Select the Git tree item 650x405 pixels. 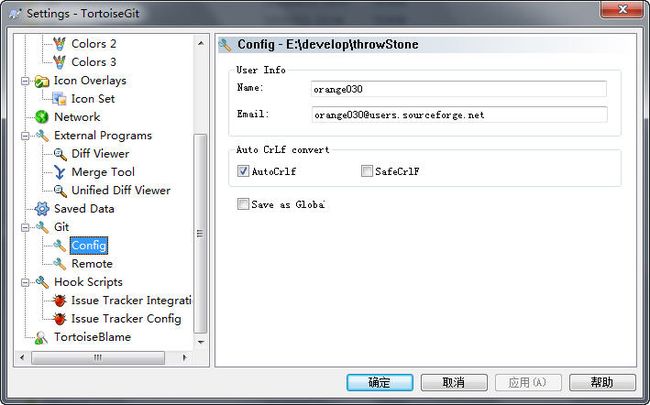(61, 227)
